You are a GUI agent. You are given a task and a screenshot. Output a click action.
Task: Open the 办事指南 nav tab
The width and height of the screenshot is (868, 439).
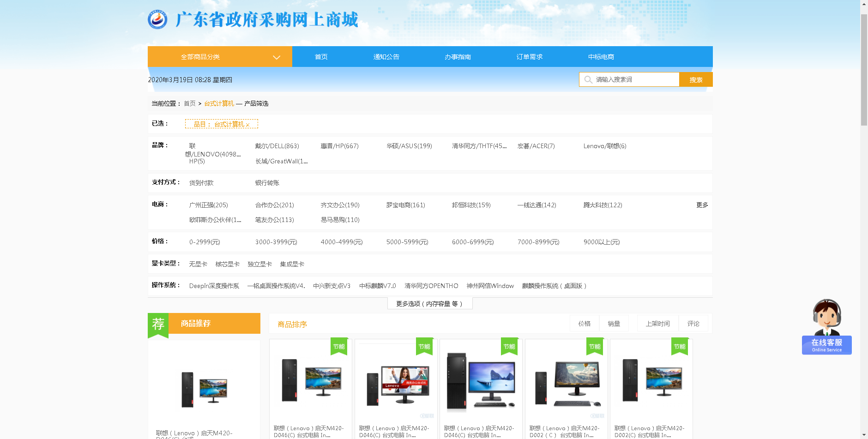[x=458, y=57]
